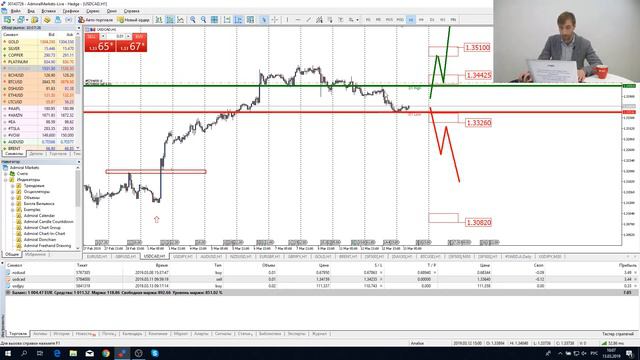640x360 pixels.
Task: Open Google Chrome from the taskbar
Action: click(x=106, y=353)
